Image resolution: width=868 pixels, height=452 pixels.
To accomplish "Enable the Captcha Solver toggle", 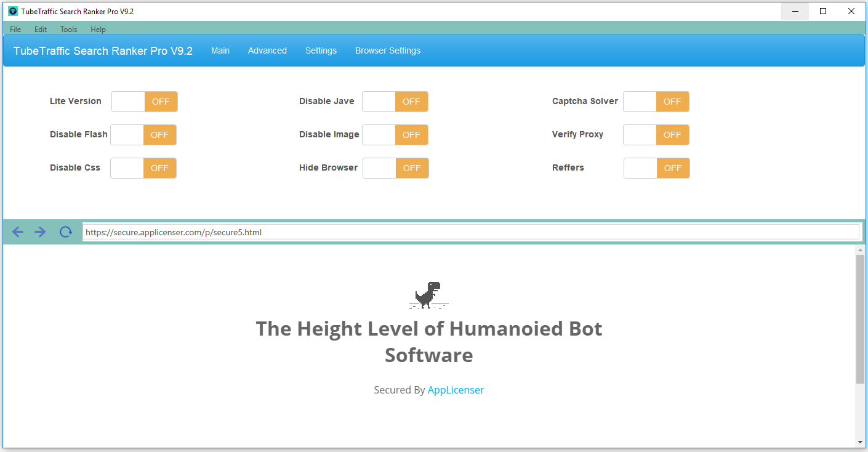I will tap(656, 102).
